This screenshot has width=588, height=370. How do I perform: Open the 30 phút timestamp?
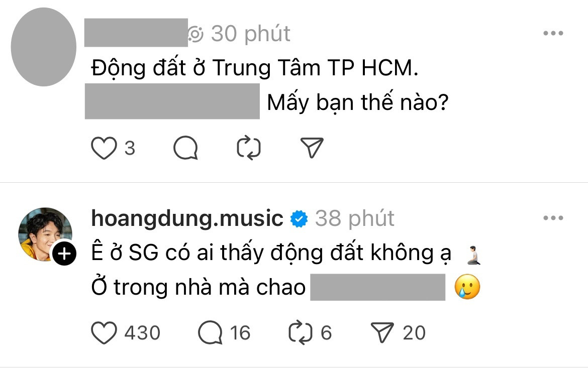click(250, 33)
